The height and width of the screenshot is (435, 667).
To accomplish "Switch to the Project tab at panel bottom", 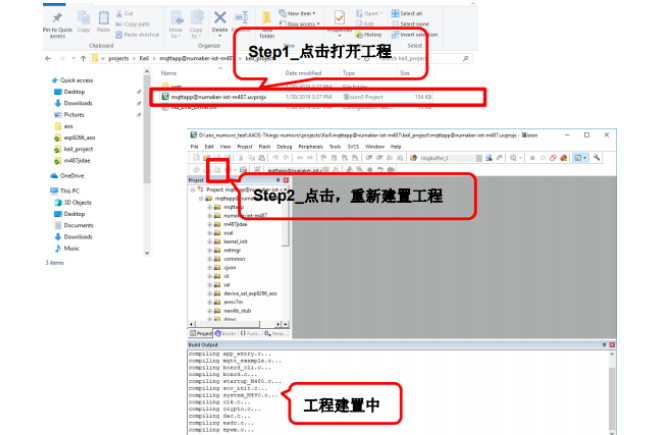I will point(200,332).
